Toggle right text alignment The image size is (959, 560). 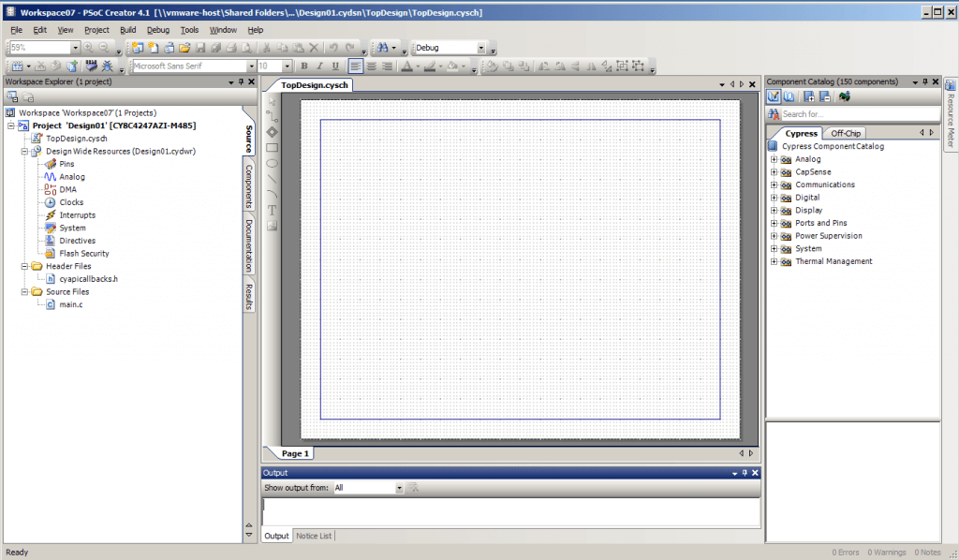387,66
